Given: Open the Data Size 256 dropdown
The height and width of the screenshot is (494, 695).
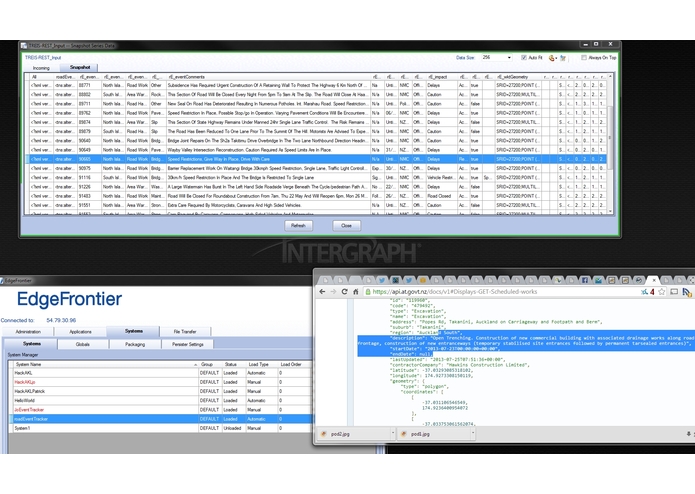Looking at the screenshot, I should [509, 58].
